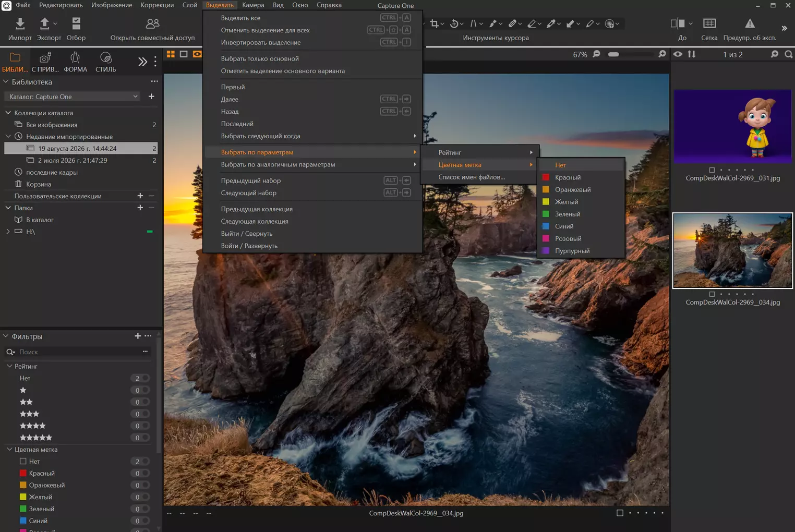Expand the H:\ drive folder

(x=8, y=232)
